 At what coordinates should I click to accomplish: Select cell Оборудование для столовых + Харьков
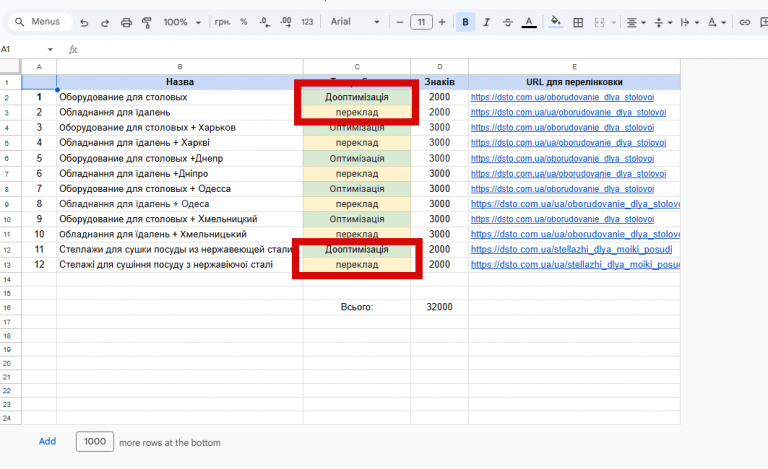pos(180,127)
